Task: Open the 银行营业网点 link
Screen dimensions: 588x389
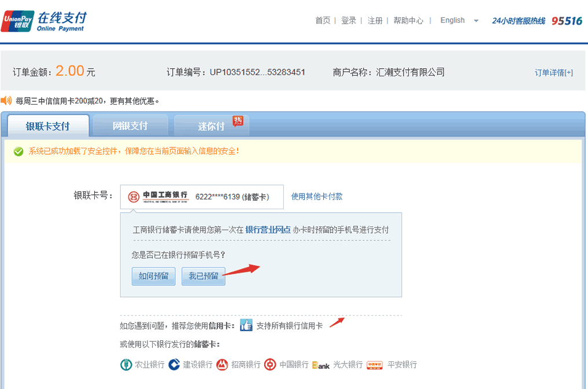Action: (268, 229)
